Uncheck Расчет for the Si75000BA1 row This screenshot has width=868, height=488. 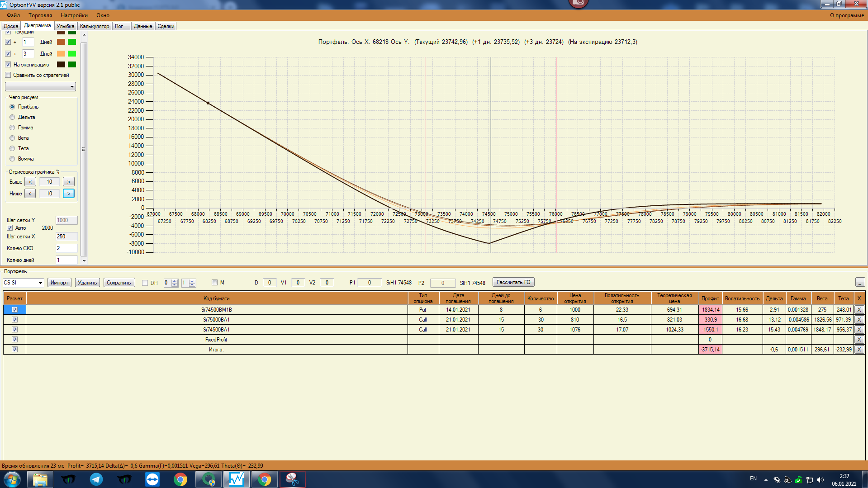15,320
